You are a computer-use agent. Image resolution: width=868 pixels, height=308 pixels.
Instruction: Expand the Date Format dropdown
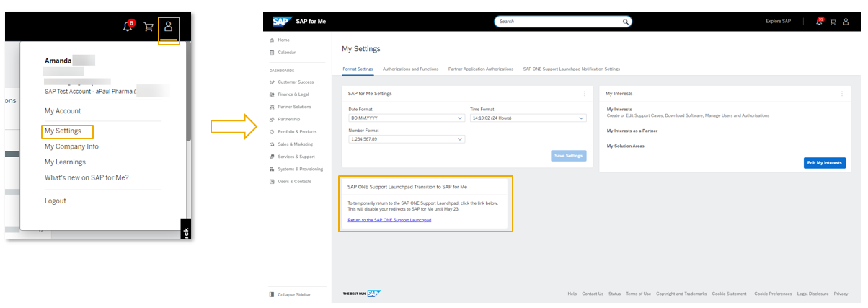(461, 118)
